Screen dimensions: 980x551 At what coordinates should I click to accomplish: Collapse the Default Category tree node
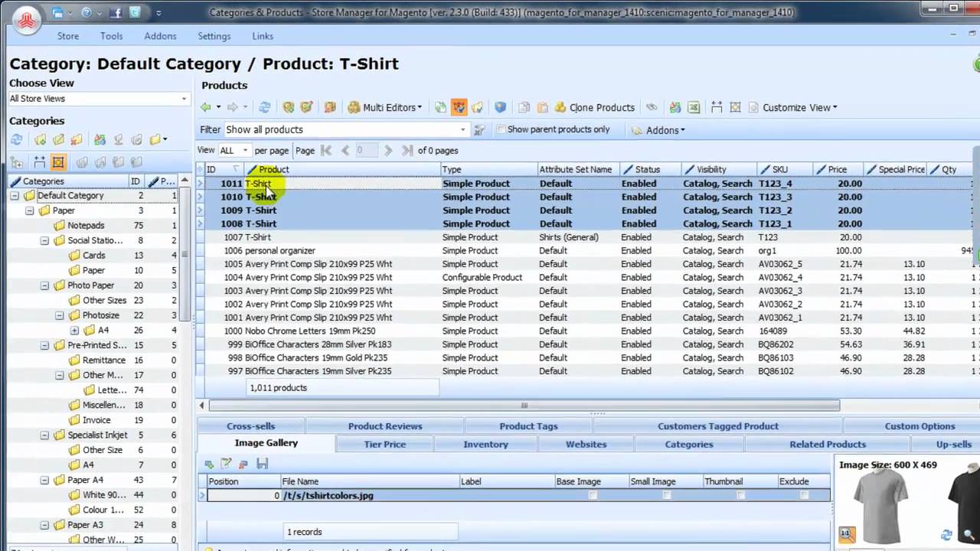[15, 196]
